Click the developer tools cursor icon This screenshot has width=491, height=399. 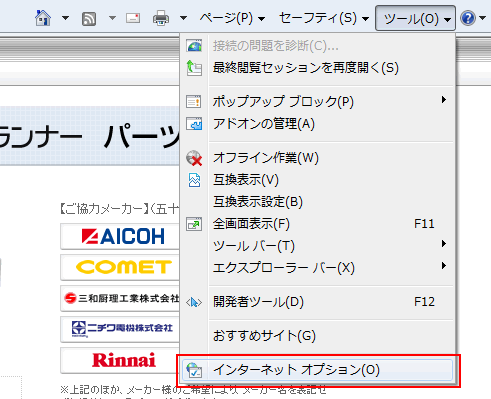point(194,302)
